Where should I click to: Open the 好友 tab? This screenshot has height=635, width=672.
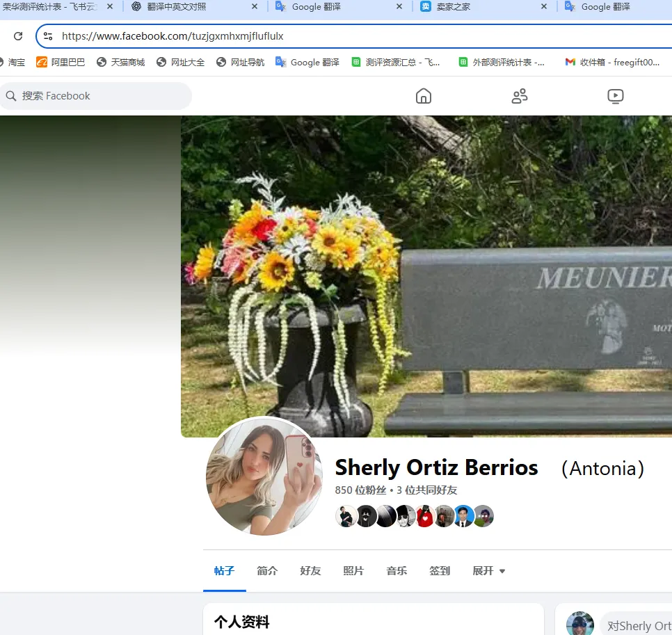(x=310, y=571)
